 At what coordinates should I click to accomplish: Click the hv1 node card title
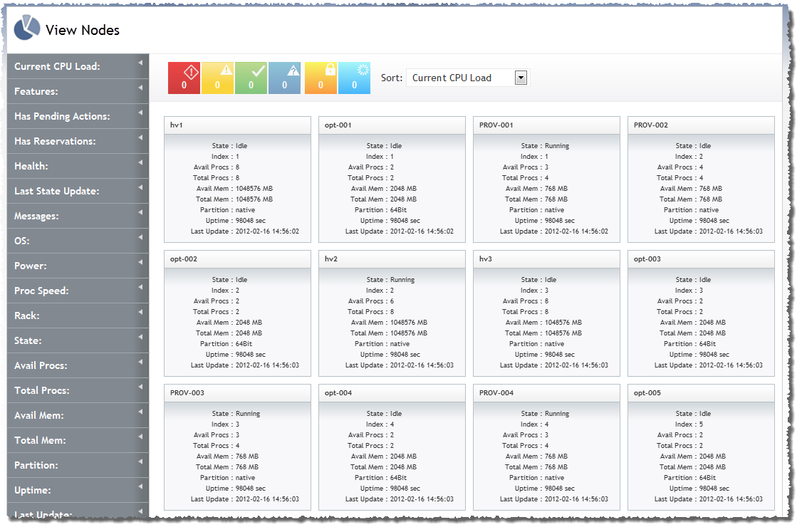point(237,125)
